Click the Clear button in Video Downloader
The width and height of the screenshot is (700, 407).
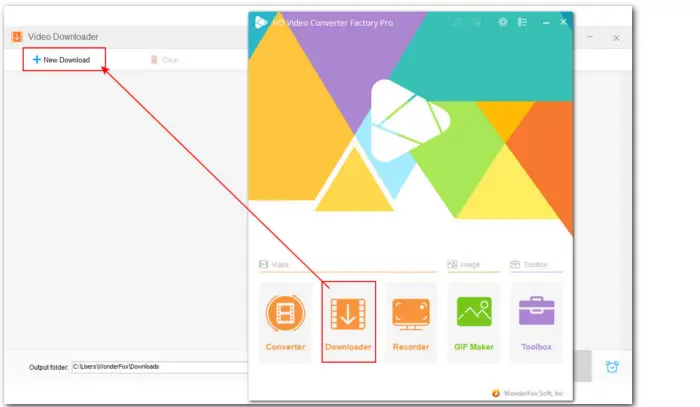tap(165, 60)
